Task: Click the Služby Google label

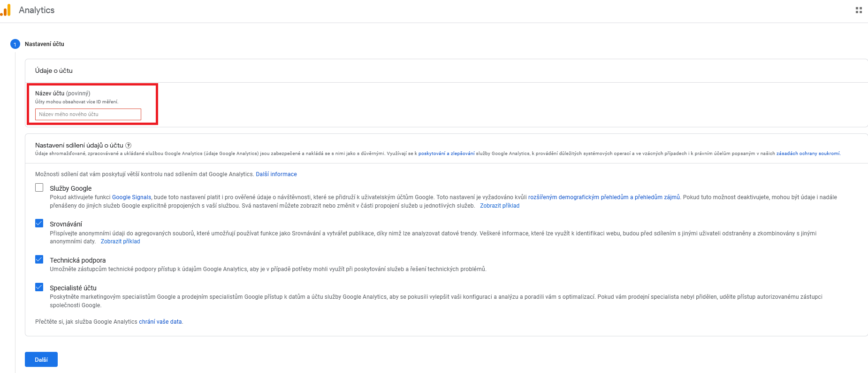Action: [71, 188]
